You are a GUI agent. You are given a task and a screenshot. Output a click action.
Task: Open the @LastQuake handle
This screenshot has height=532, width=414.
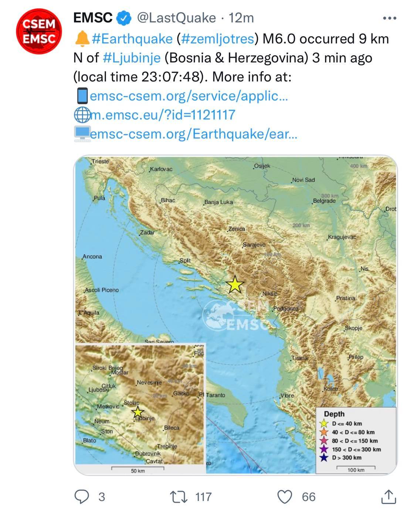click(177, 18)
